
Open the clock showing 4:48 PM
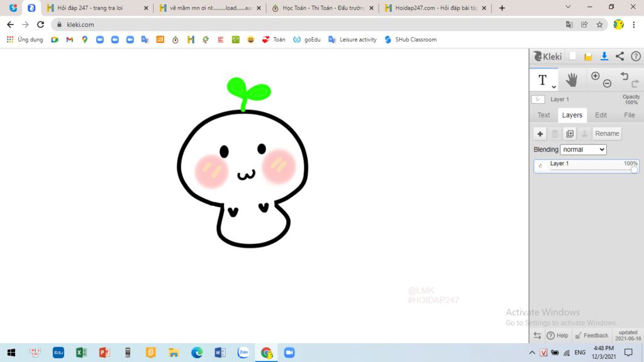604,353
